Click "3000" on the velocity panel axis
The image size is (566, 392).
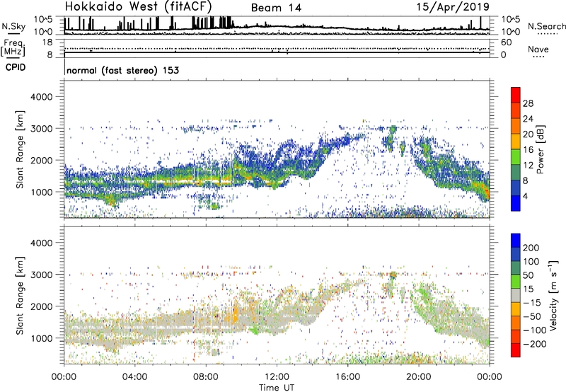[x=42, y=275]
